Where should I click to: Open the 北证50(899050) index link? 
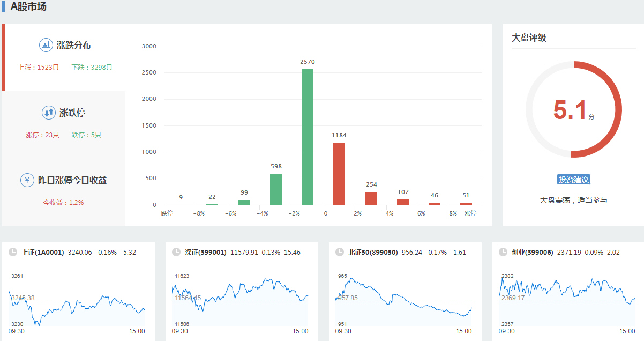point(373,252)
